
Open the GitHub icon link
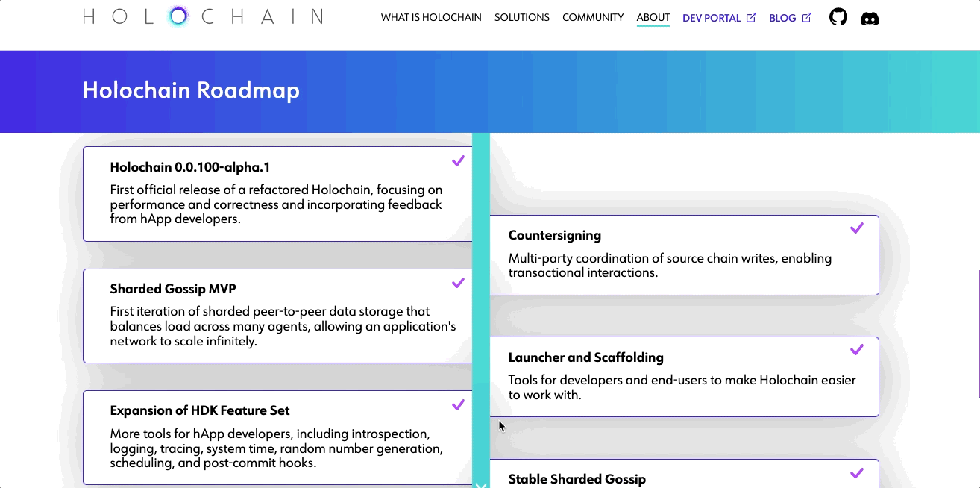838,17
